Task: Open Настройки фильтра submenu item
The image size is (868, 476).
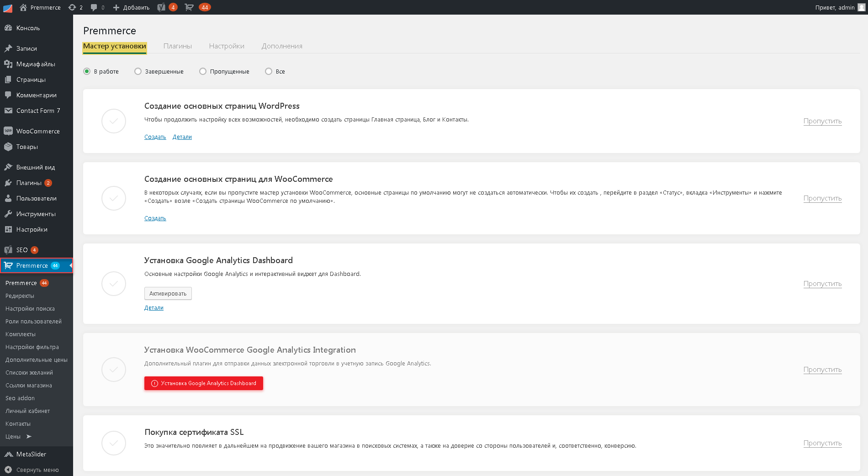Action: (x=32, y=347)
